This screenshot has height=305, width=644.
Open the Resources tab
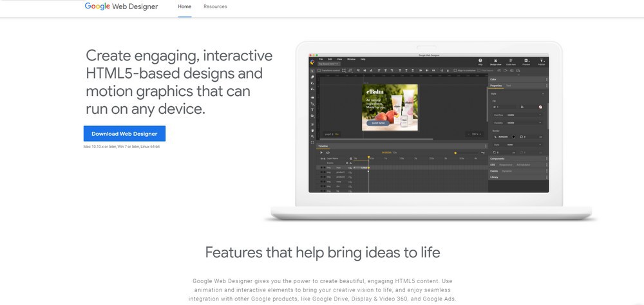tap(215, 6)
